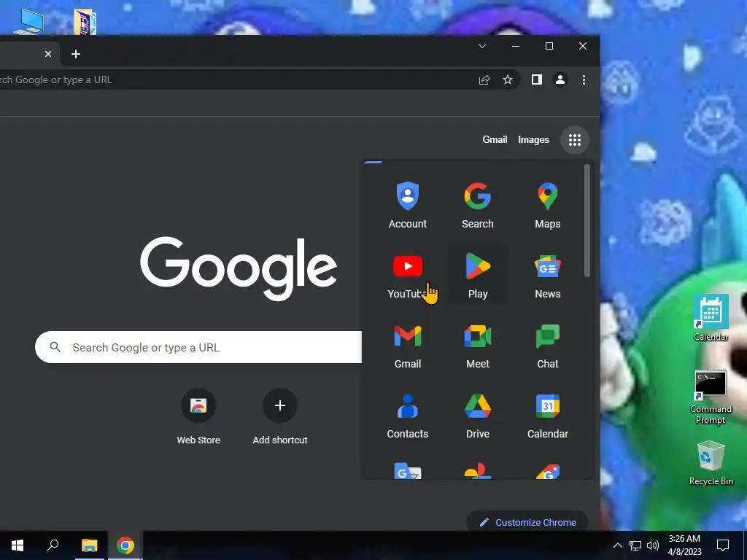747x560 pixels.
Task: Open the Chrome profile avatar menu
Action: (560, 79)
